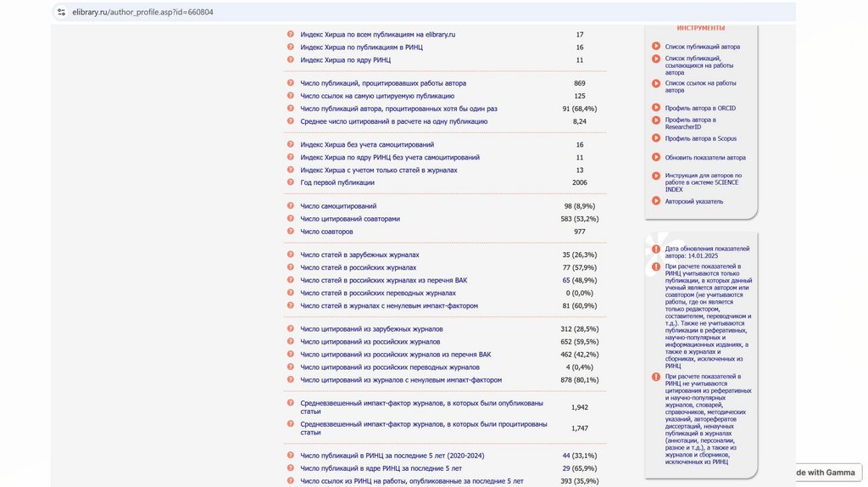Click arrow icon next to Профиль автора в ORCID
The width and height of the screenshot is (868, 487).
coord(656,108)
